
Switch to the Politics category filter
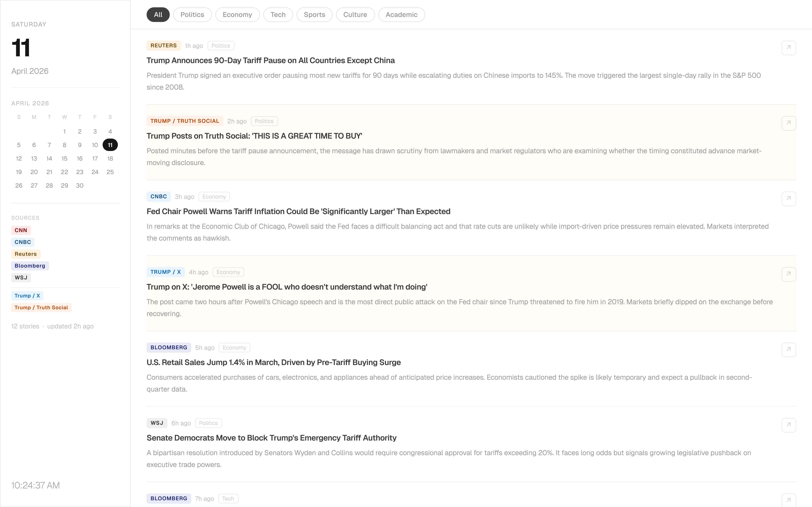192,14
